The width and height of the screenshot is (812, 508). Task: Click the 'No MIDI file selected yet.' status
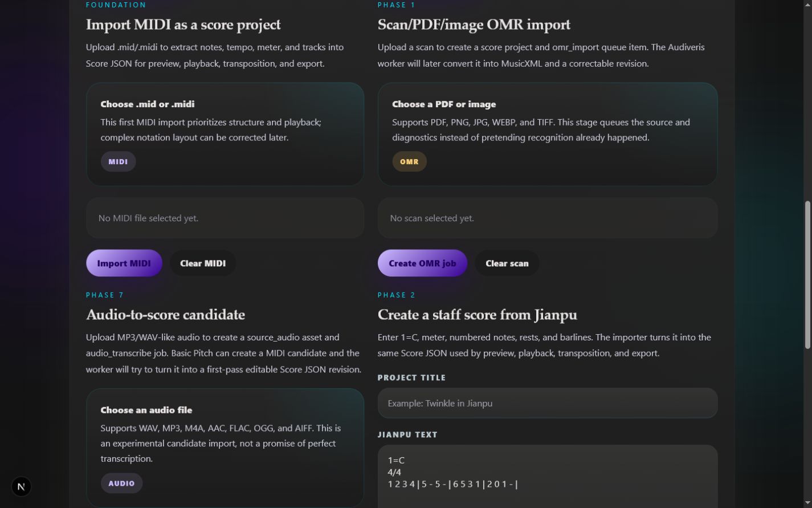point(225,218)
